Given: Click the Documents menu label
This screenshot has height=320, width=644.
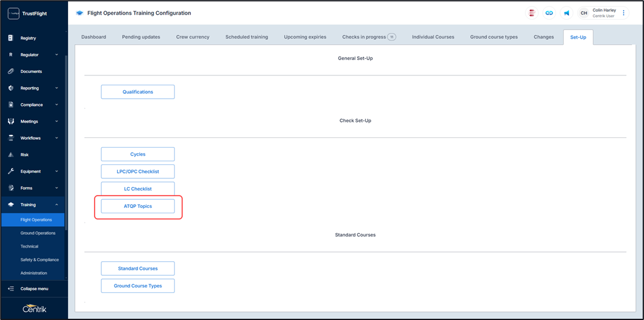Looking at the screenshot, I should pos(31,71).
